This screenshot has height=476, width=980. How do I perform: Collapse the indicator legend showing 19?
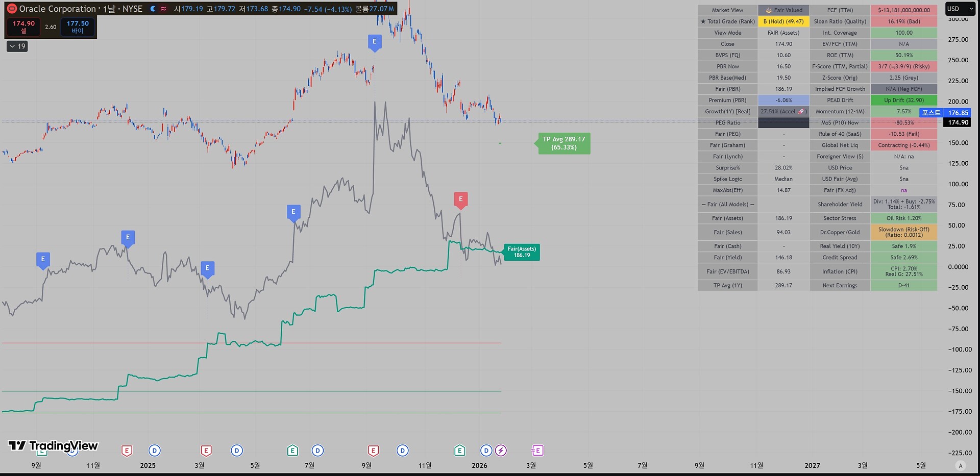[x=17, y=46]
